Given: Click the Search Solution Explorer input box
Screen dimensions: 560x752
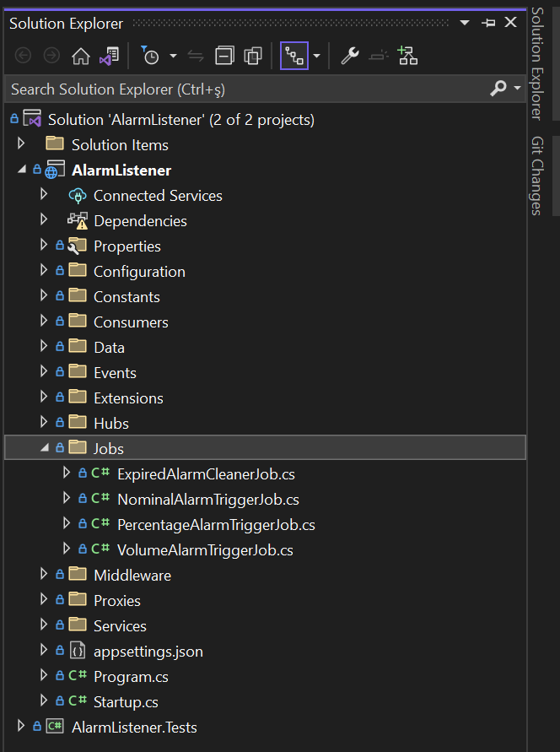Looking at the screenshot, I should point(245,89).
